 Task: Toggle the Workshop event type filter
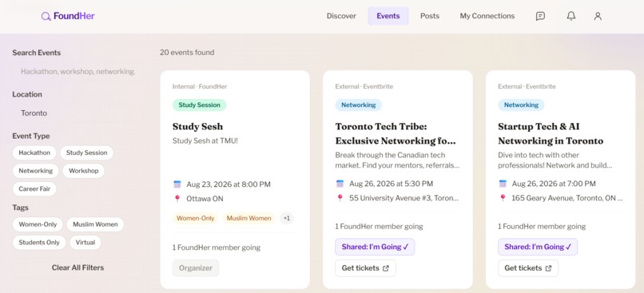83,171
